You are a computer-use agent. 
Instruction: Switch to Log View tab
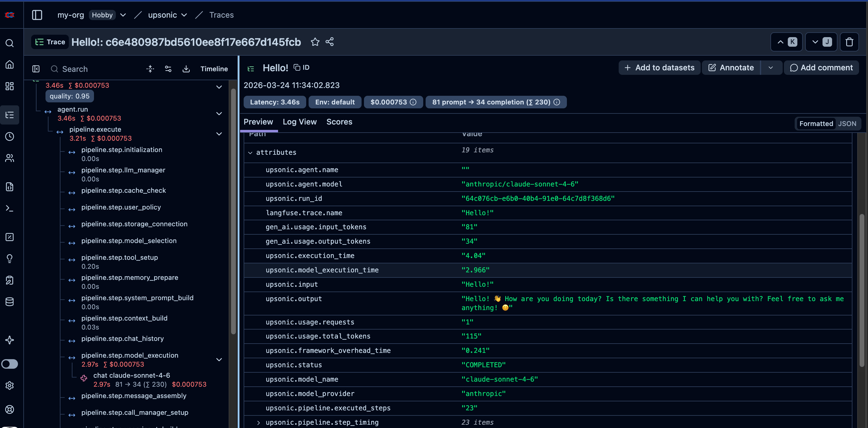click(300, 122)
